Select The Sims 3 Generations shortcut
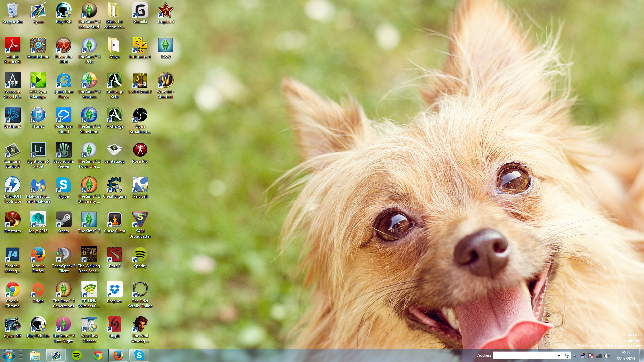644x362 pixels. coord(64,295)
